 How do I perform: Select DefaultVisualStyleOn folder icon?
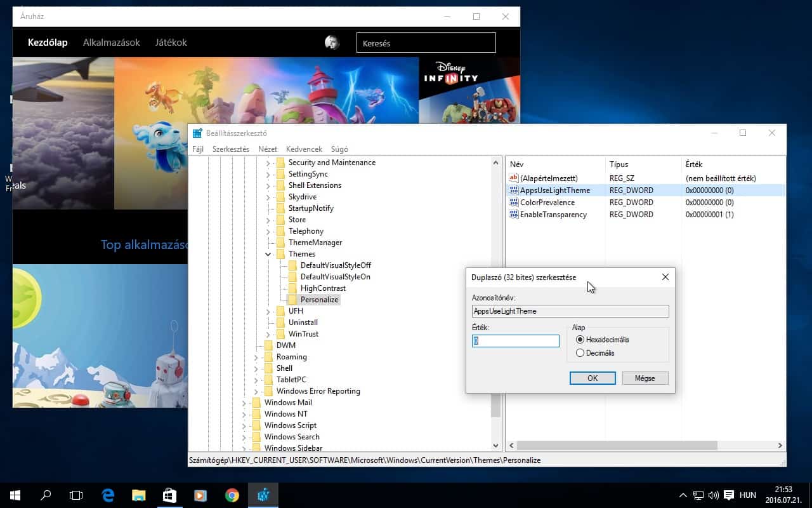tap(292, 277)
